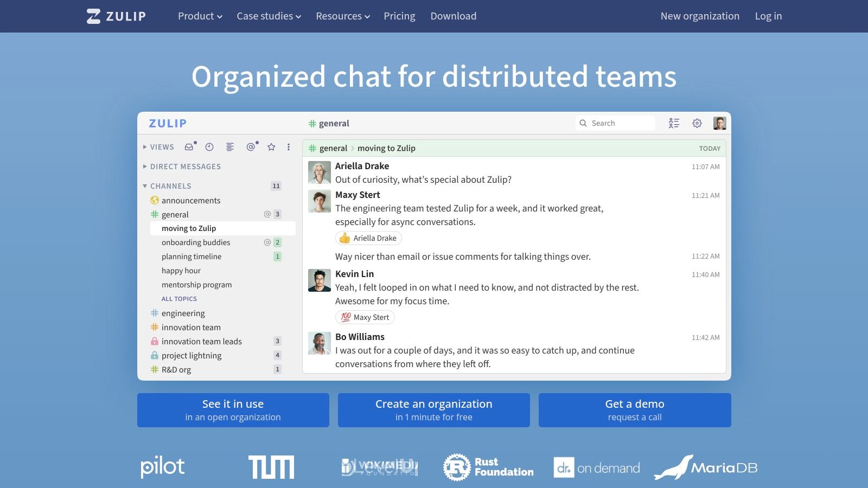Screen dimensions: 868x488
Task: Click the Get a demo button
Action: [x=635, y=410]
